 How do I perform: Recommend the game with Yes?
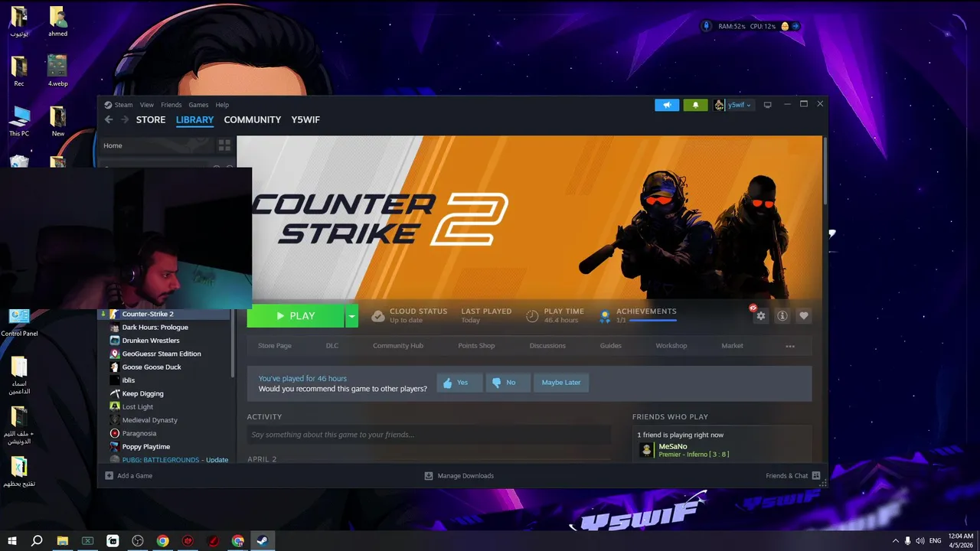tap(459, 383)
